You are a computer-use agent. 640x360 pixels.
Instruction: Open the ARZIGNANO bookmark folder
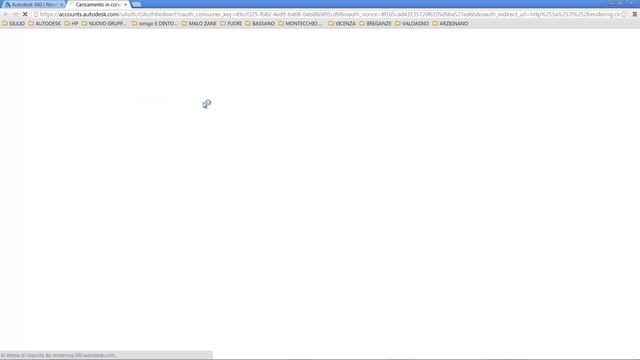(450, 24)
